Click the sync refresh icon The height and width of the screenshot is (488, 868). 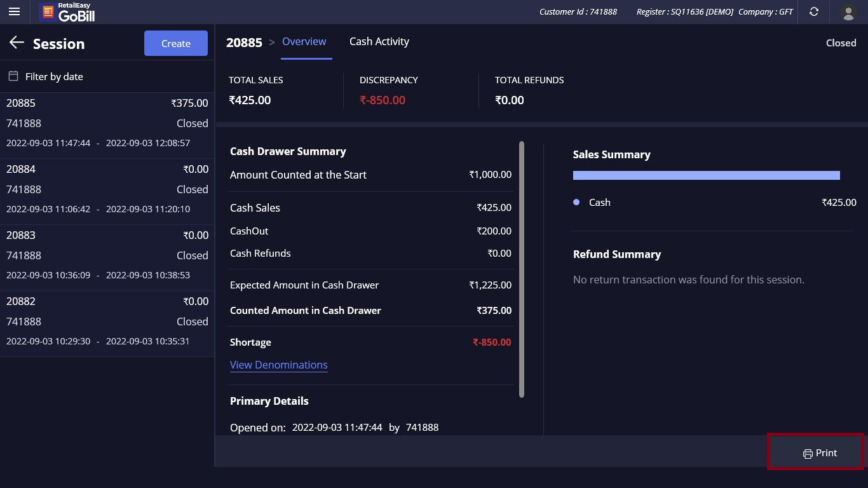(x=814, y=11)
